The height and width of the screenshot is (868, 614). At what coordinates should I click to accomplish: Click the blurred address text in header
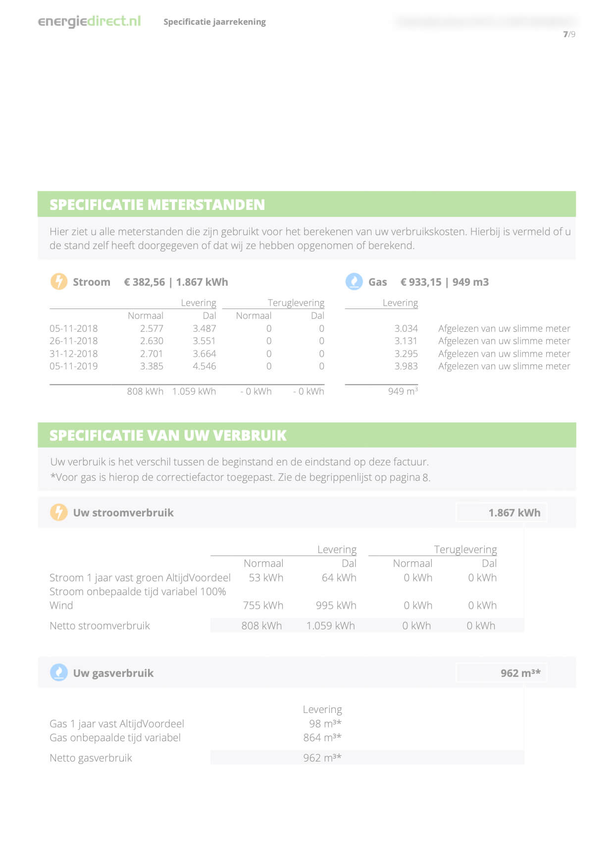pyautogui.click(x=485, y=21)
